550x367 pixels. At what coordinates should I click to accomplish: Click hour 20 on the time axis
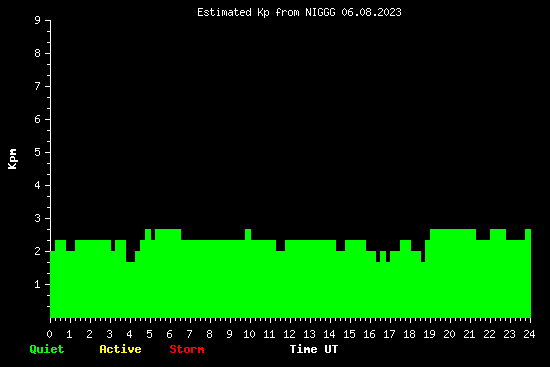pos(449,334)
